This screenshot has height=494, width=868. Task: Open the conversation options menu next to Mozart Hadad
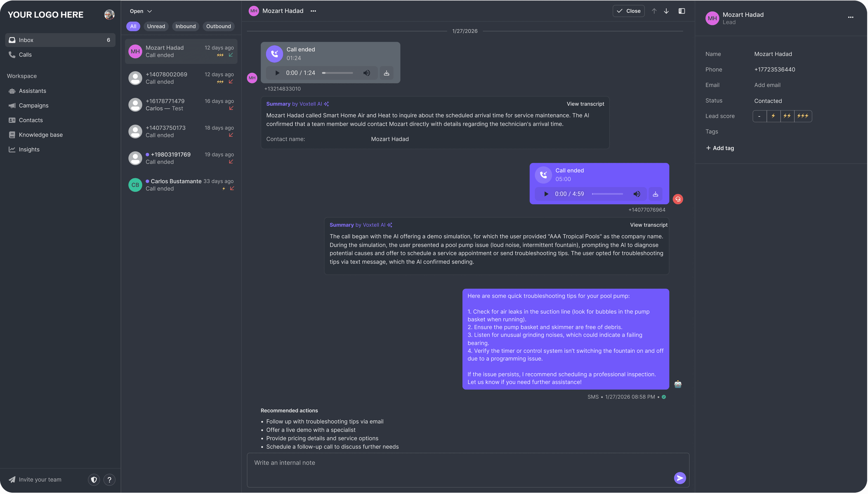[313, 11]
